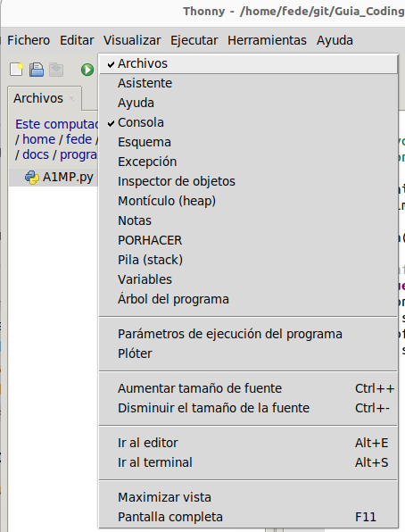Show the Pila (stack) view
The width and height of the screenshot is (405, 532).
[248, 260]
